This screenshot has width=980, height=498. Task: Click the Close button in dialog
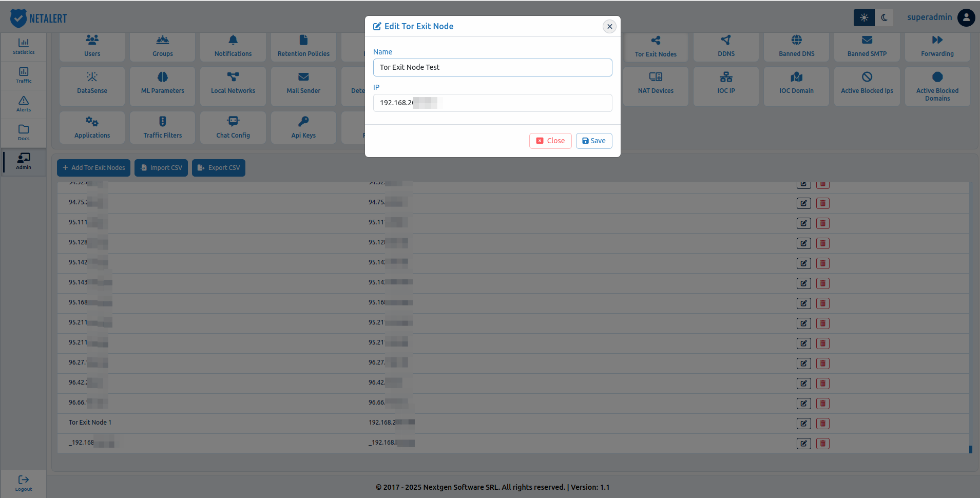click(550, 141)
